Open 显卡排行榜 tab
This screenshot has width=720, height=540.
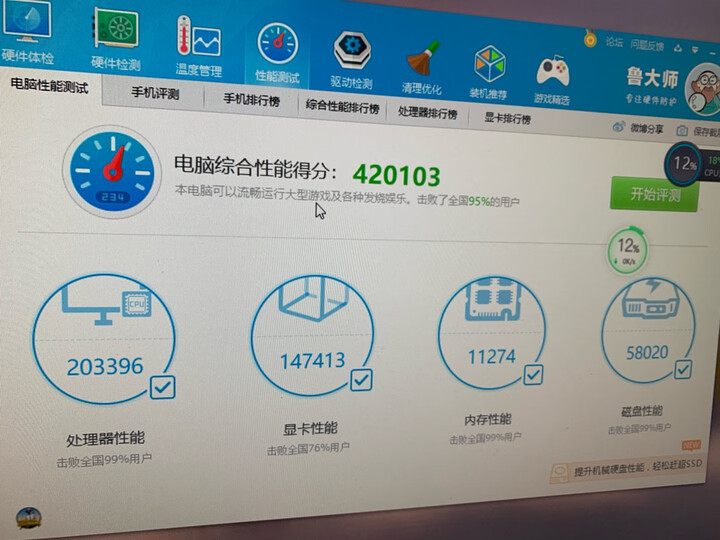tap(508, 119)
